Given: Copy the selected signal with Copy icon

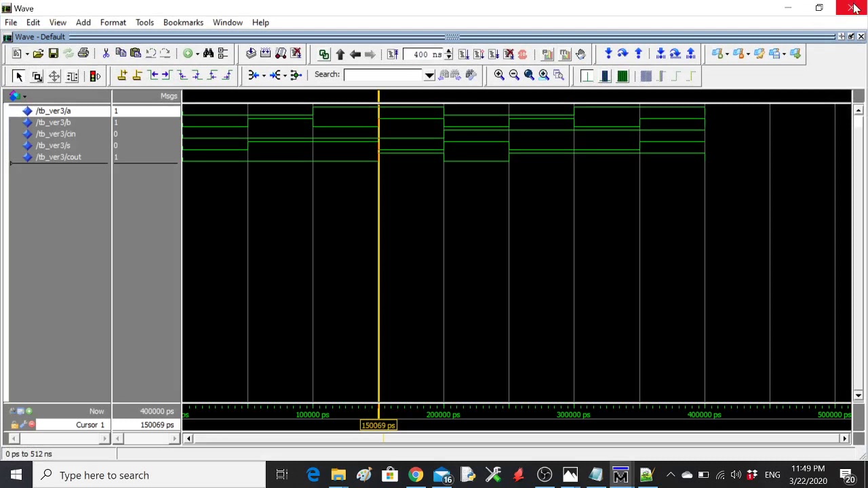Looking at the screenshot, I should click(x=121, y=54).
